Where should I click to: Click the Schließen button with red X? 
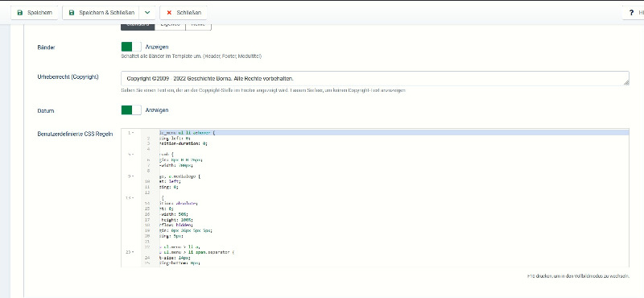tap(184, 13)
